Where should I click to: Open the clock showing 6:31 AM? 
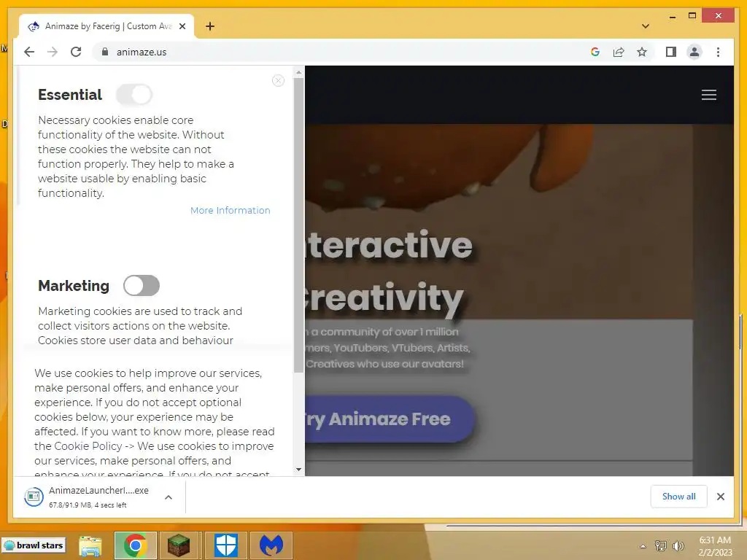coord(715,546)
